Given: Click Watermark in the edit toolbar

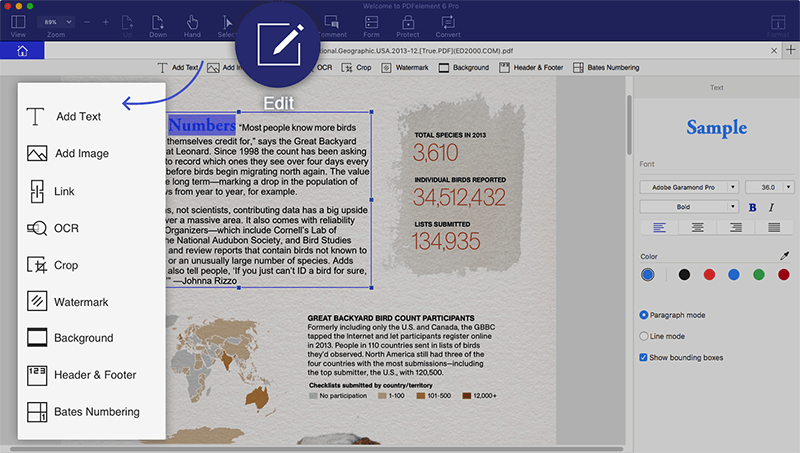Looking at the screenshot, I should pos(405,67).
